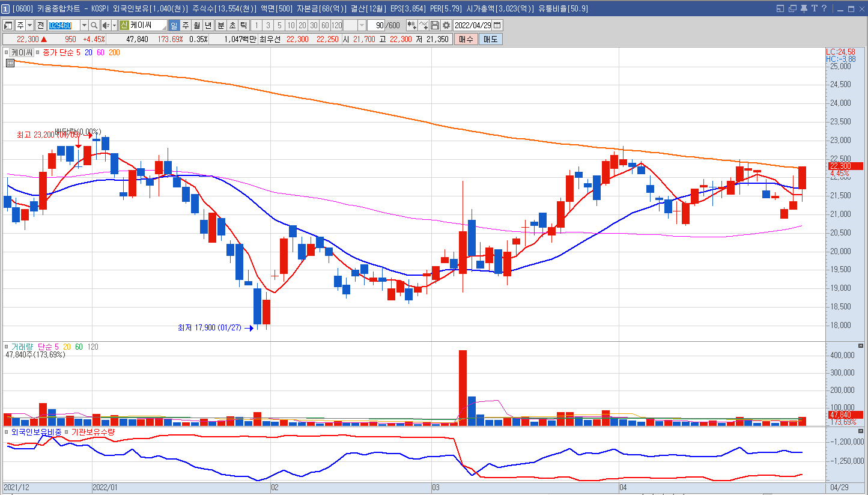Click the blue 매도 sell button
868x495 pixels.
pos(490,39)
